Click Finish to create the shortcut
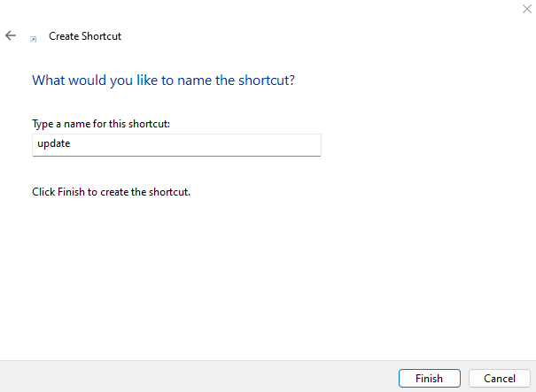536x392 pixels. coord(430,379)
